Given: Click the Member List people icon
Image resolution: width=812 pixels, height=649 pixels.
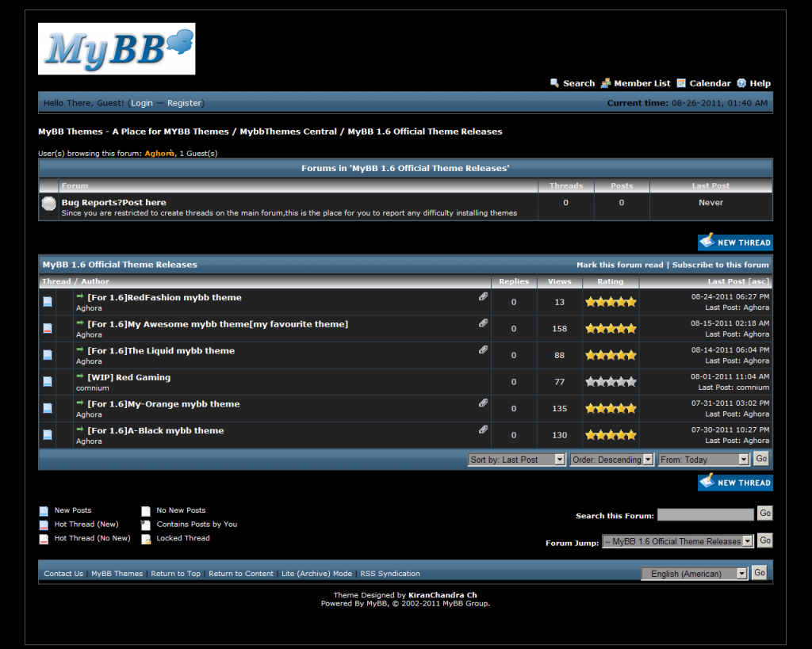Looking at the screenshot, I should (x=606, y=83).
